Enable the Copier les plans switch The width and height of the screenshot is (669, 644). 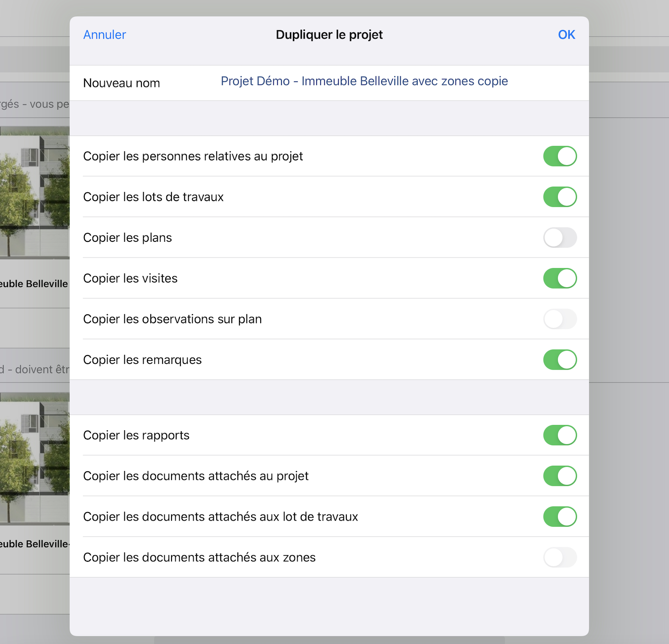[x=559, y=238]
